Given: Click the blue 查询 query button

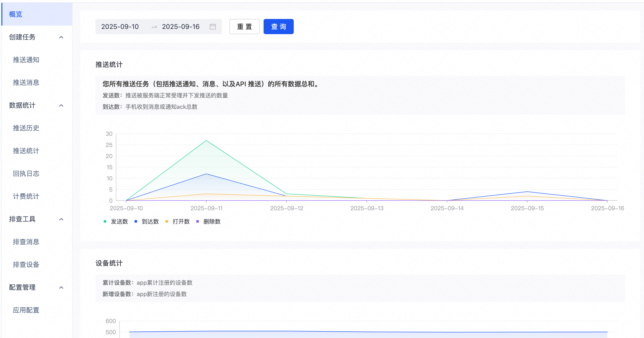Looking at the screenshot, I should click(278, 27).
